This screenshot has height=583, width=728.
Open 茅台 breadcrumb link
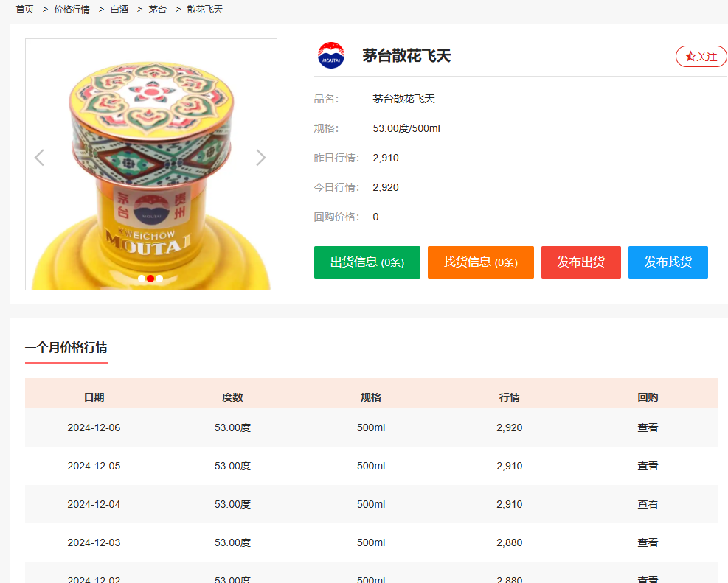(157, 10)
